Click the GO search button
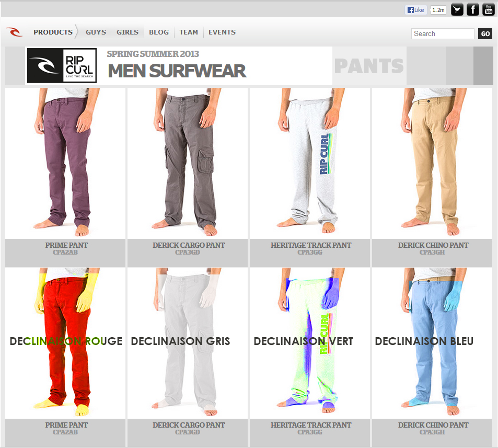498x448 pixels. pos(485,33)
